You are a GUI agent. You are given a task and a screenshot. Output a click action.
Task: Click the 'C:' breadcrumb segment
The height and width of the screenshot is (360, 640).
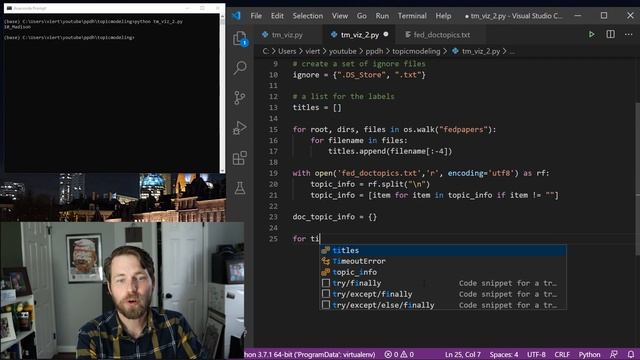pyautogui.click(x=265, y=51)
